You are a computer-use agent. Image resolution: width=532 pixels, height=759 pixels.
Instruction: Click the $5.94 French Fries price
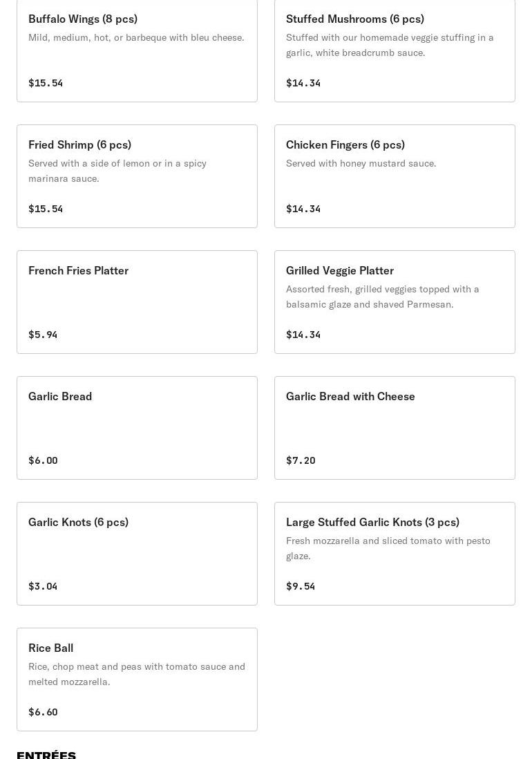coord(43,335)
